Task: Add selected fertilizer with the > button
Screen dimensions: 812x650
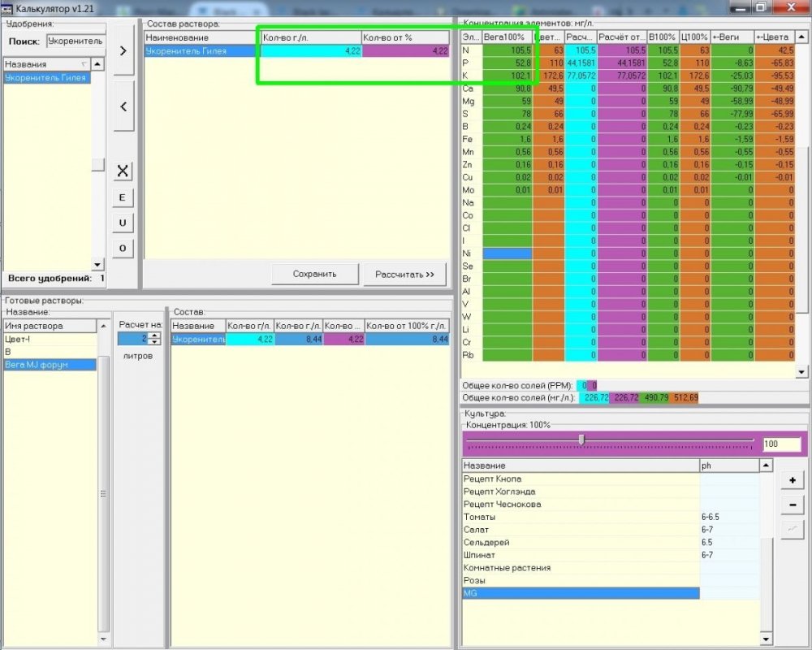Action: (x=123, y=51)
